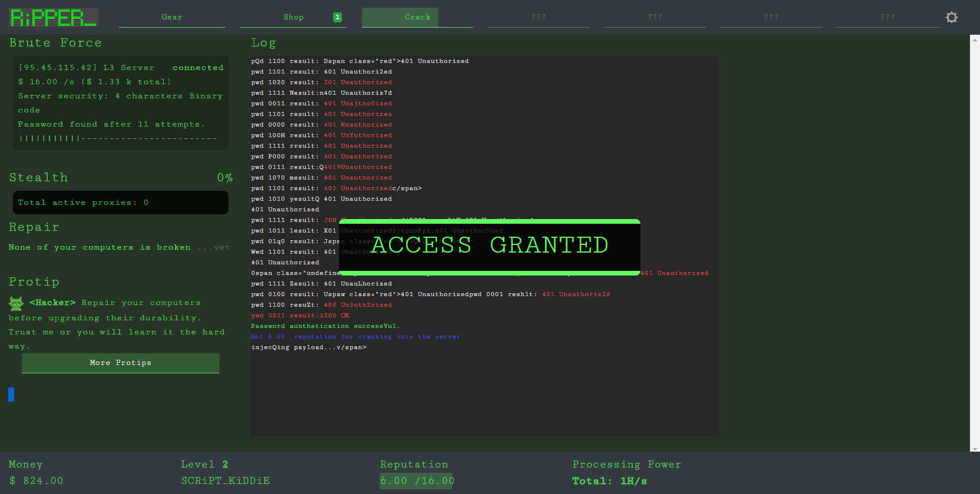Click the first locked ??? tab
The height and width of the screenshot is (494, 980).
point(538,18)
